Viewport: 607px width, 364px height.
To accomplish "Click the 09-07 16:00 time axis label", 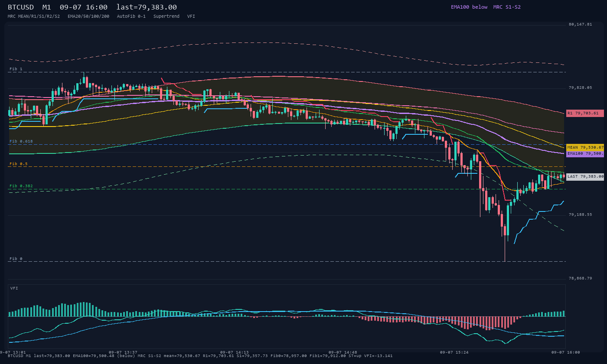I will [x=566, y=352].
